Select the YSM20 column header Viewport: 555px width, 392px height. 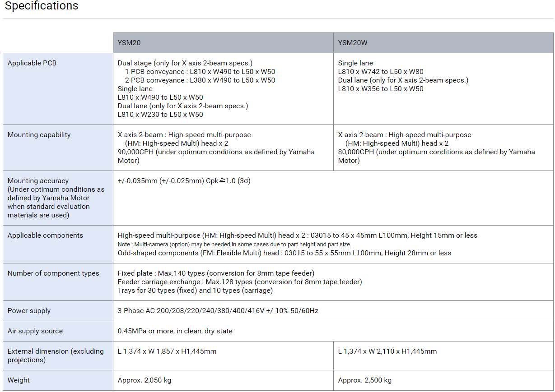pyautogui.click(x=223, y=43)
